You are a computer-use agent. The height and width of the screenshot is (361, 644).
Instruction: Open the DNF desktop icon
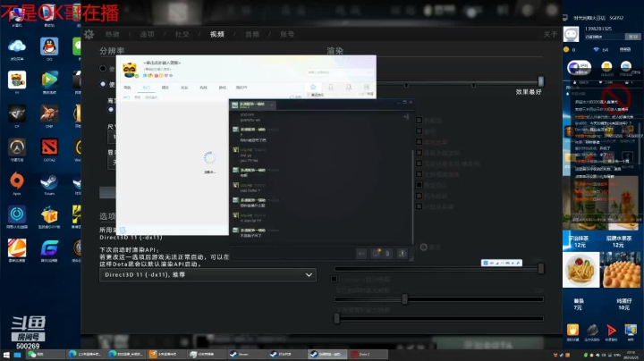tap(49, 113)
